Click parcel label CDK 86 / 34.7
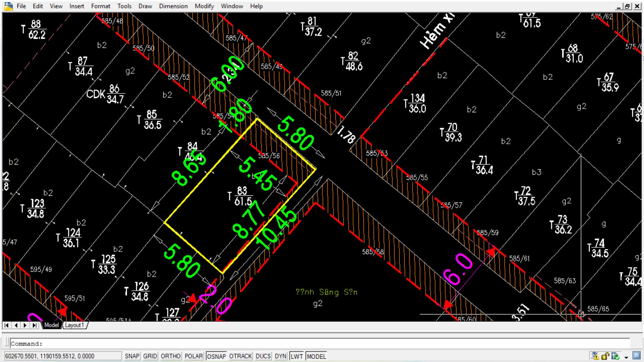The width and height of the screenshot is (644, 362). coord(106,94)
